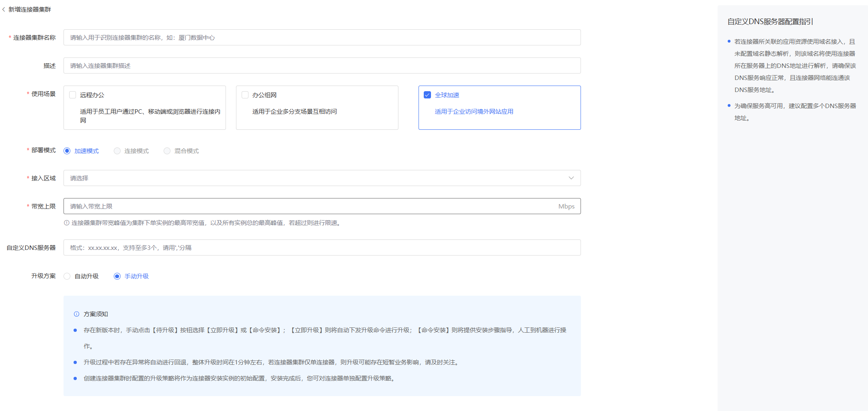Screen dimensions: 868x411
Task: Click the 部署模式 field label
Action: click(43, 150)
